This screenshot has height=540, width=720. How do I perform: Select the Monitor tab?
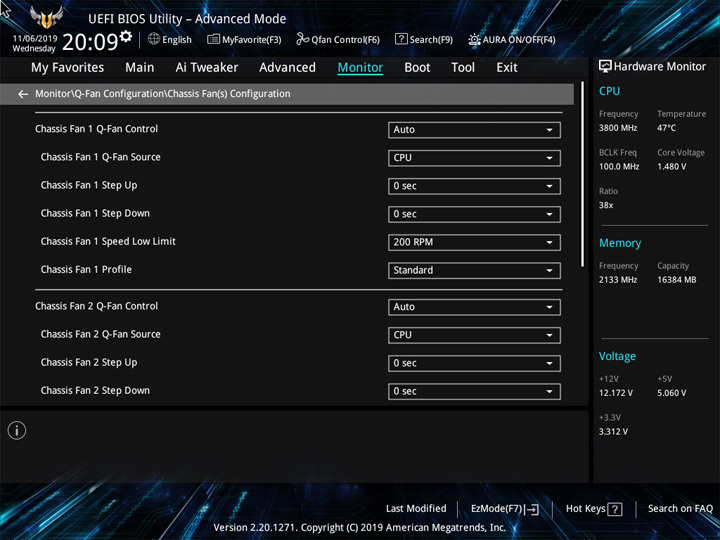coord(360,68)
